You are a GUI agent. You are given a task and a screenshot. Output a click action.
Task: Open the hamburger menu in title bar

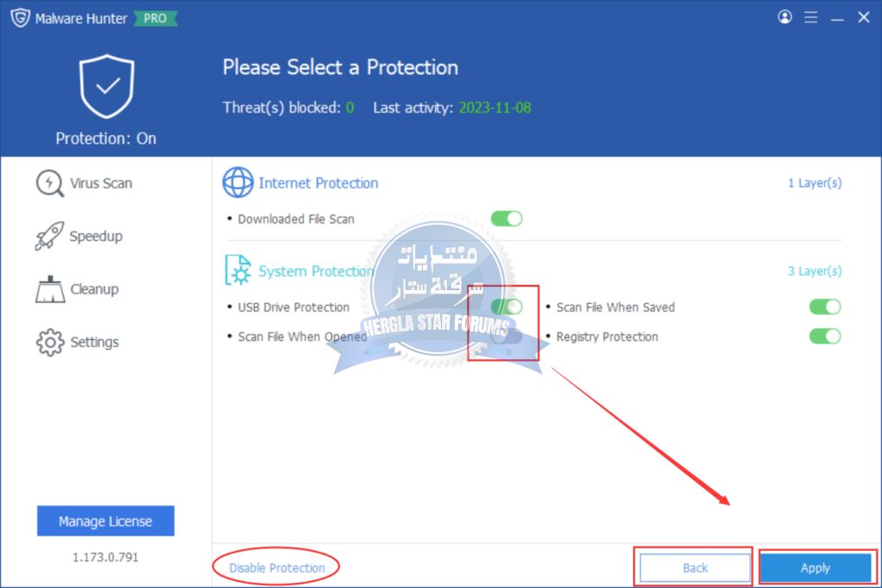(x=811, y=17)
